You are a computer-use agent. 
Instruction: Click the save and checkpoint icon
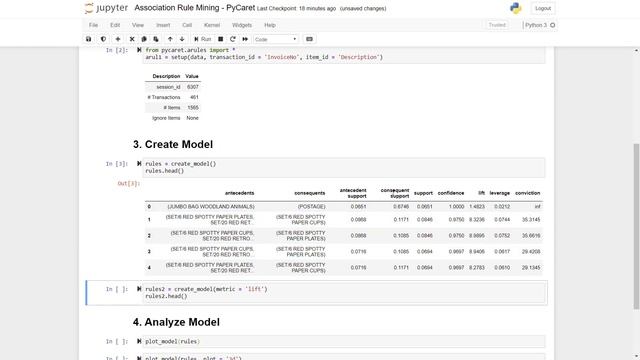click(89, 39)
